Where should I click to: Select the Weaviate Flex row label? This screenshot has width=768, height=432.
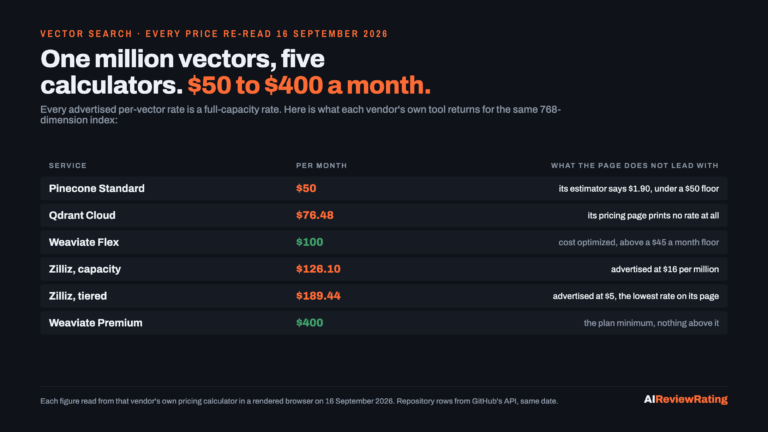[84, 242]
